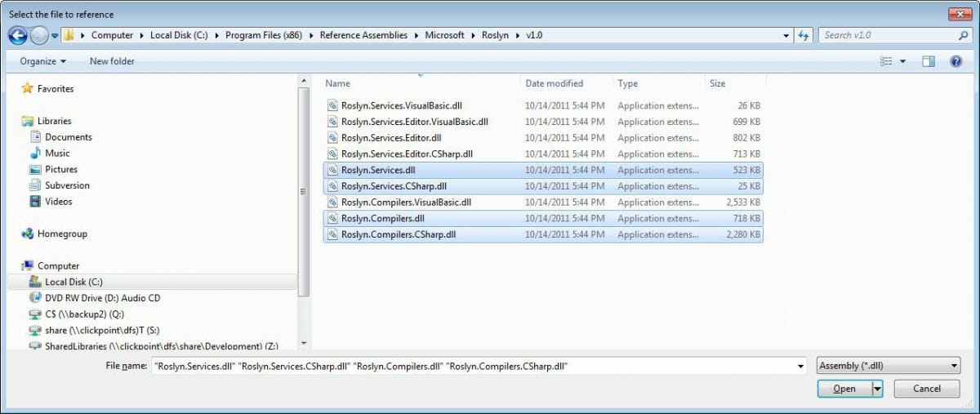Screen dimensions: 980x414
Task: Click the Cancel button
Action: (927, 389)
